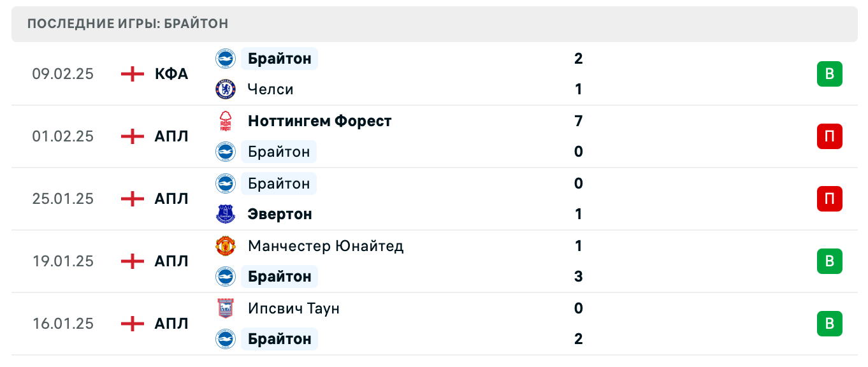Click the green В result for Ipswich Town game
Viewport: 868px width, 367px height.
(829, 324)
